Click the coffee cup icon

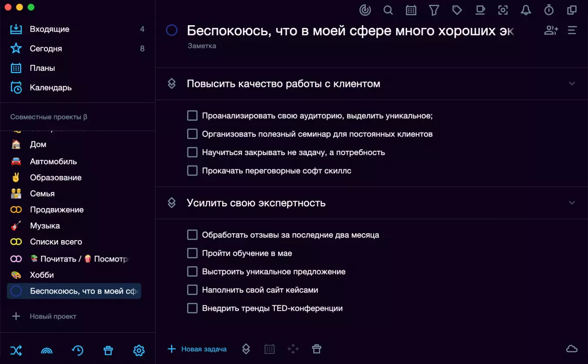pyautogui.click(x=480, y=10)
